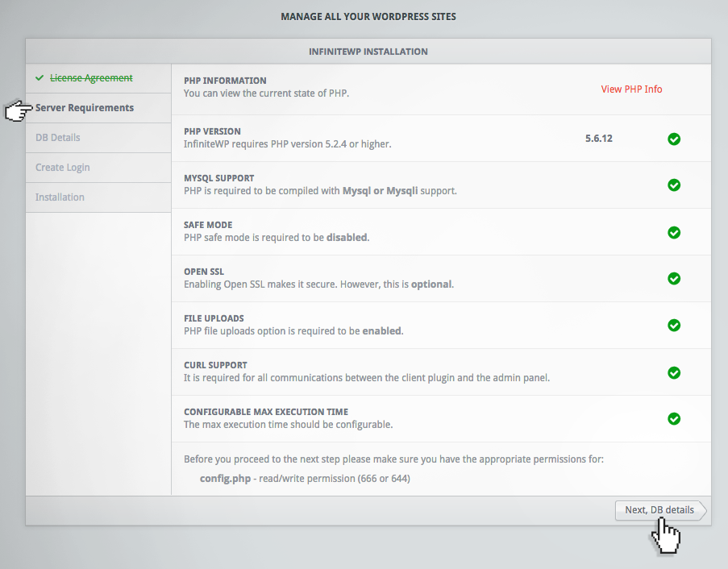Click the PHP Information row
Image resolution: width=728 pixels, height=569 pixels.
tap(225, 81)
